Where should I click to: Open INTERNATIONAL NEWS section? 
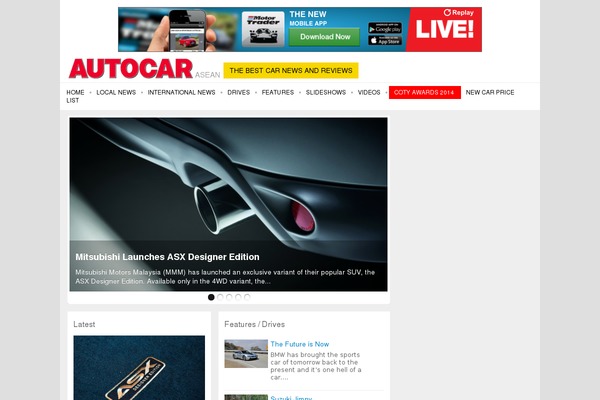tap(181, 92)
